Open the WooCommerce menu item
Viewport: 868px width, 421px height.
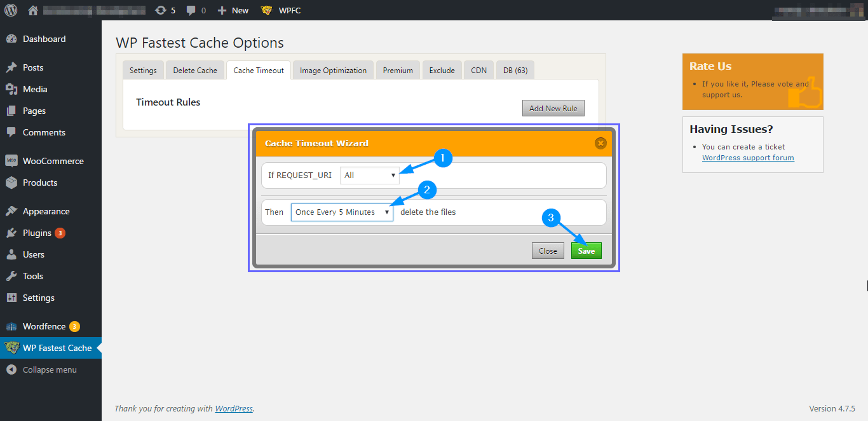53,161
